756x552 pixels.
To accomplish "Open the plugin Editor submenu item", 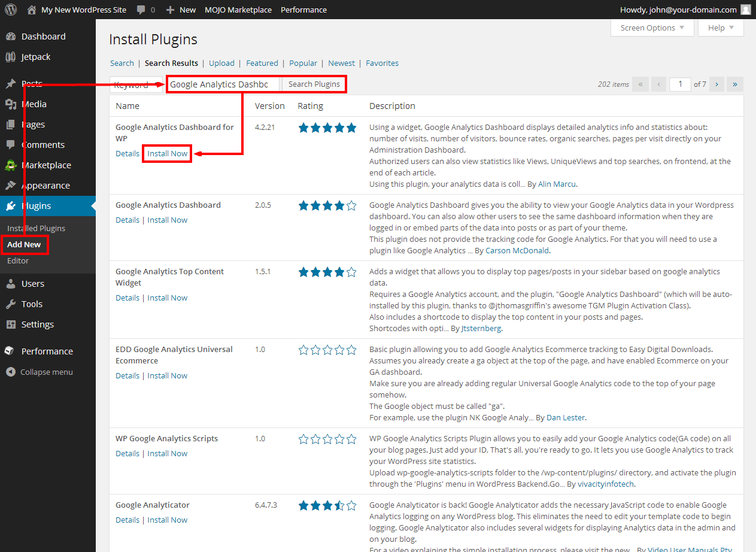I will coord(18,260).
